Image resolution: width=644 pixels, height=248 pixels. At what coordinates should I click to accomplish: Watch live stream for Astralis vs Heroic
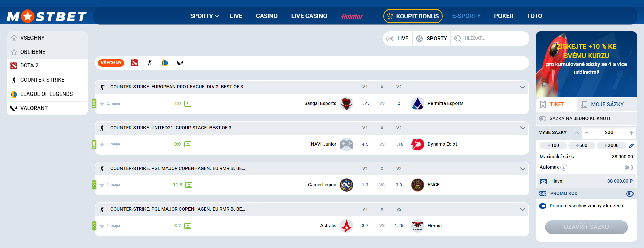[188, 226]
